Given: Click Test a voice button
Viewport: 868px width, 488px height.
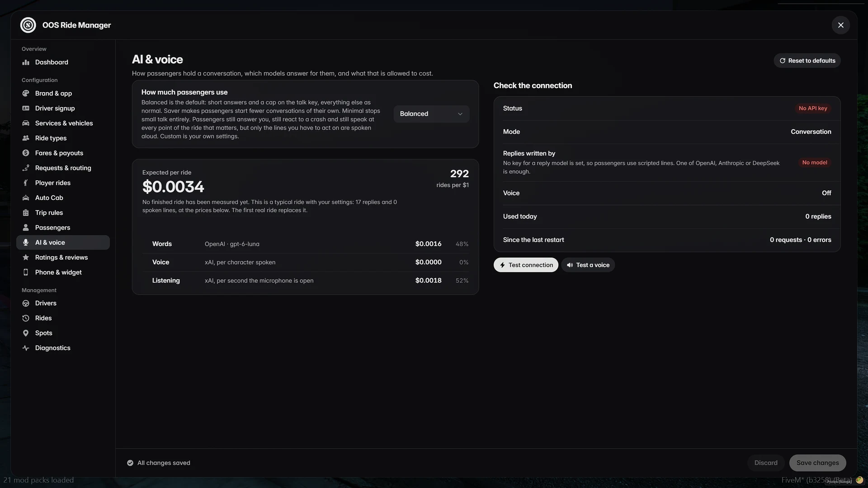Looking at the screenshot, I should tap(588, 265).
